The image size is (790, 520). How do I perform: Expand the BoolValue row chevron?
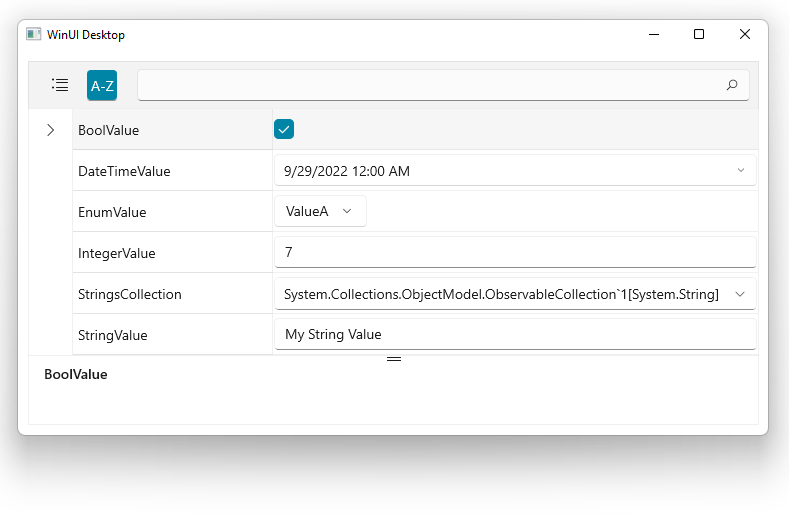[x=50, y=130]
